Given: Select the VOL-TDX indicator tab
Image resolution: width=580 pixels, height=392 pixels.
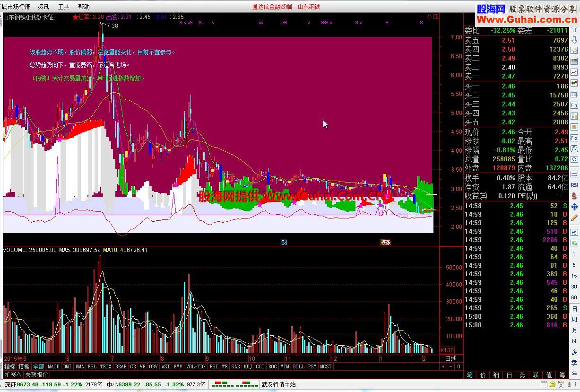Looking at the screenshot, I should point(196,366).
